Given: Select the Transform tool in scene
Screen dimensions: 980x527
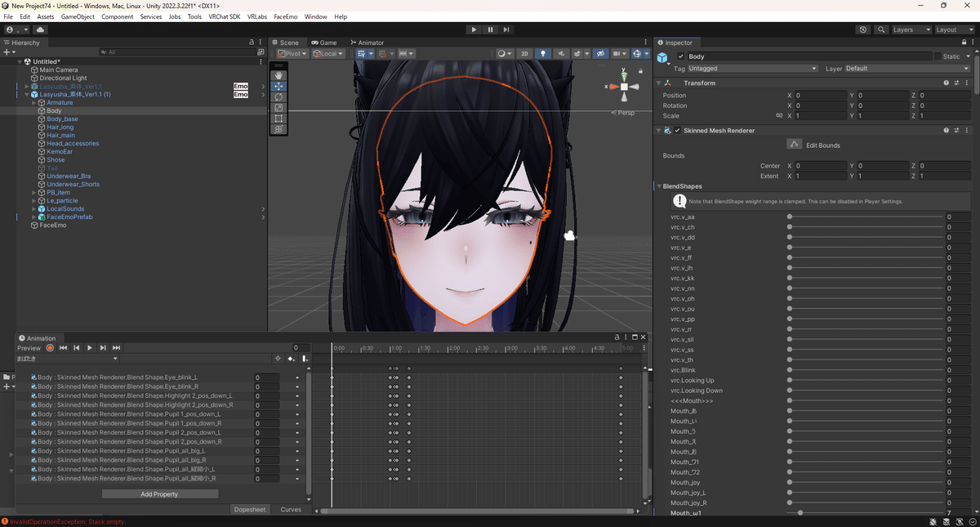Looking at the screenshot, I should pos(278,129).
